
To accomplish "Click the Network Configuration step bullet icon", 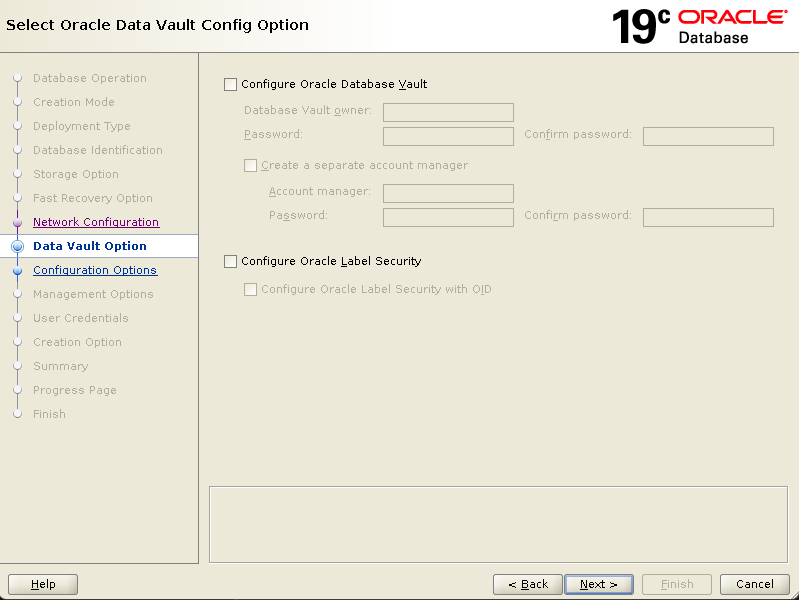I will click(x=17, y=223).
